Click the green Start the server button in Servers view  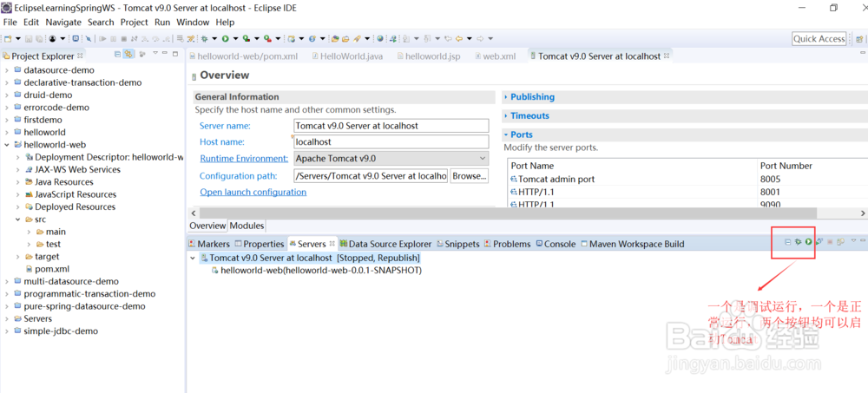click(809, 242)
